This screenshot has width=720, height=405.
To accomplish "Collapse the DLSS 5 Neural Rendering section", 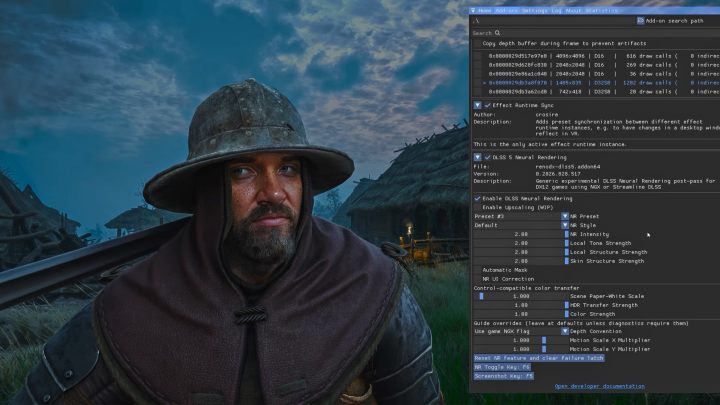I will pos(478,157).
